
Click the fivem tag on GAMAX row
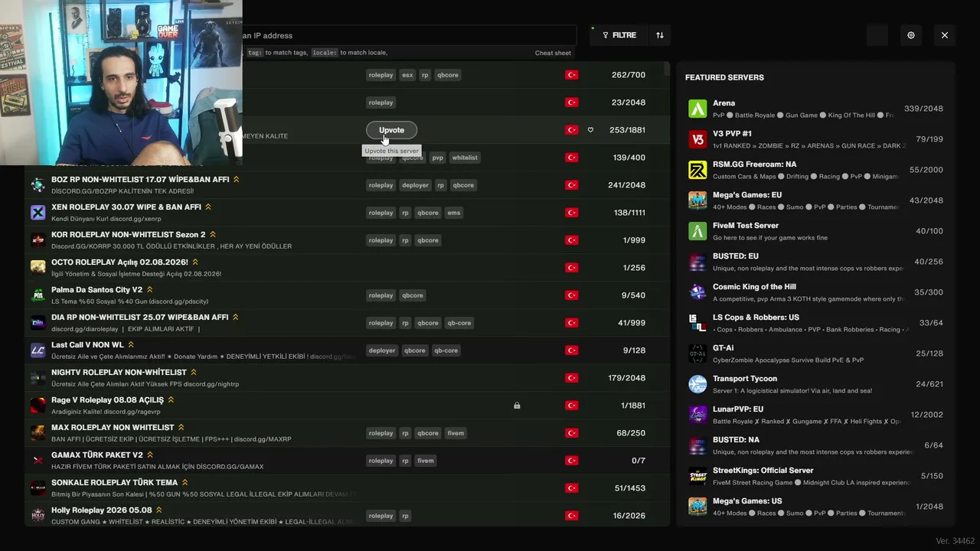426,461
